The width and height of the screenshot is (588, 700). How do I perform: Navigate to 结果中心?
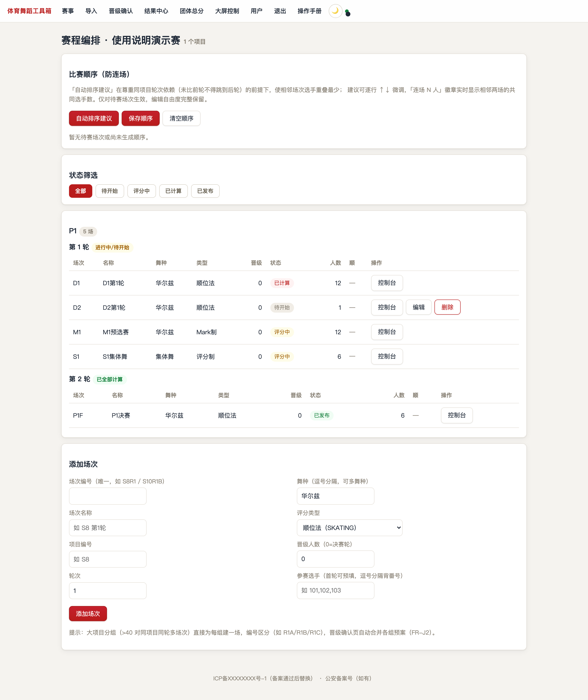156,11
